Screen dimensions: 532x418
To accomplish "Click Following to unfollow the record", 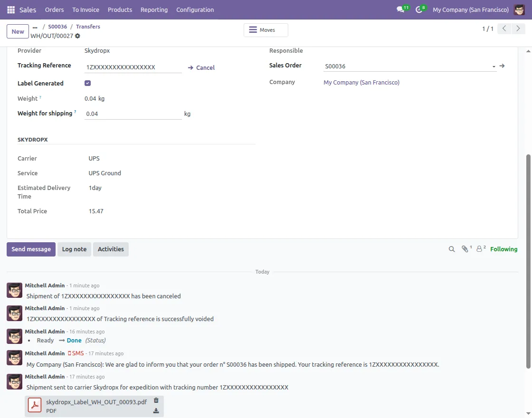I will click(x=503, y=248).
